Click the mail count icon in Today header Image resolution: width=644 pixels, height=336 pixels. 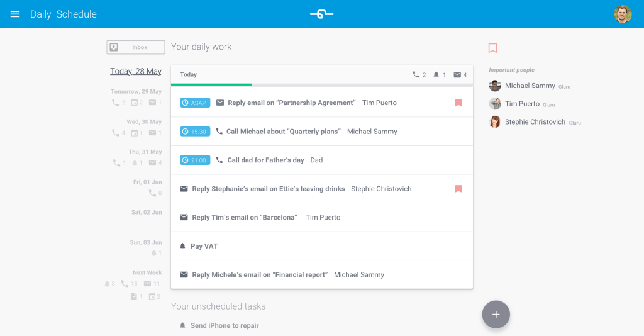pos(457,74)
